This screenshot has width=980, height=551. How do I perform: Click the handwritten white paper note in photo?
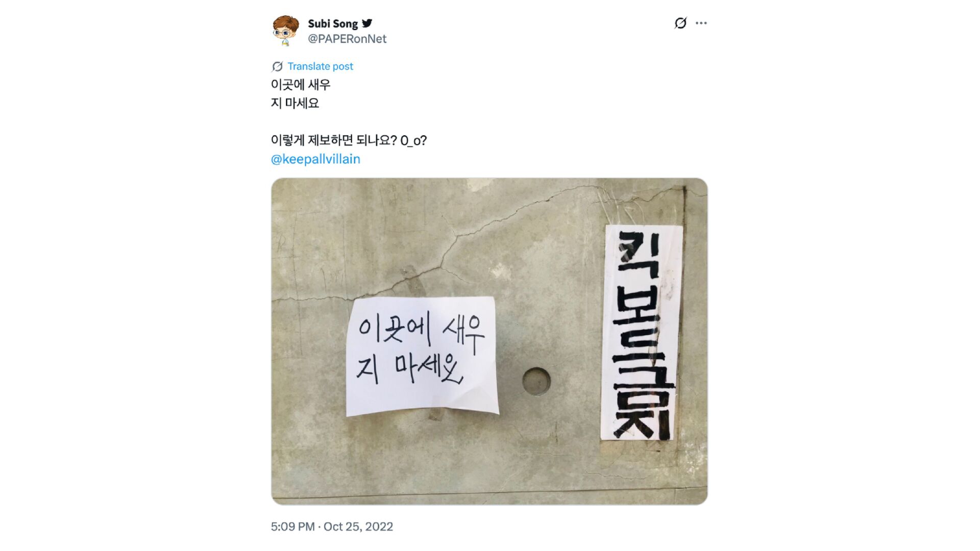tap(422, 356)
